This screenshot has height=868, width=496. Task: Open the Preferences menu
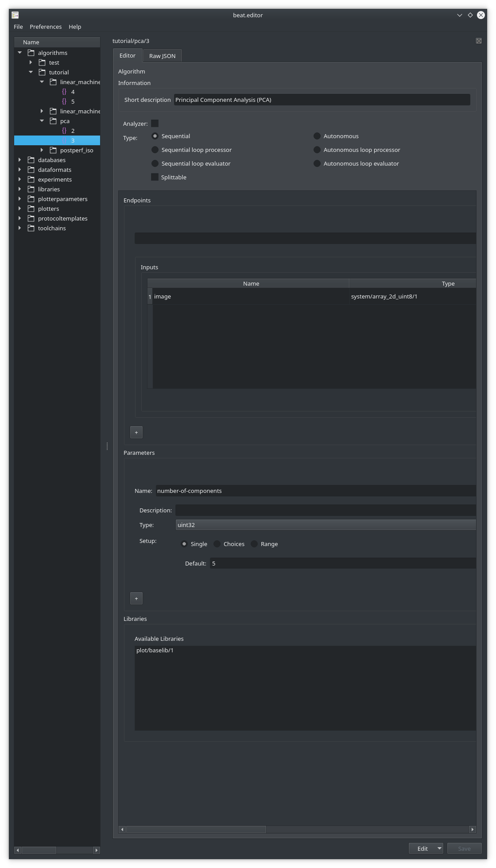(x=46, y=27)
